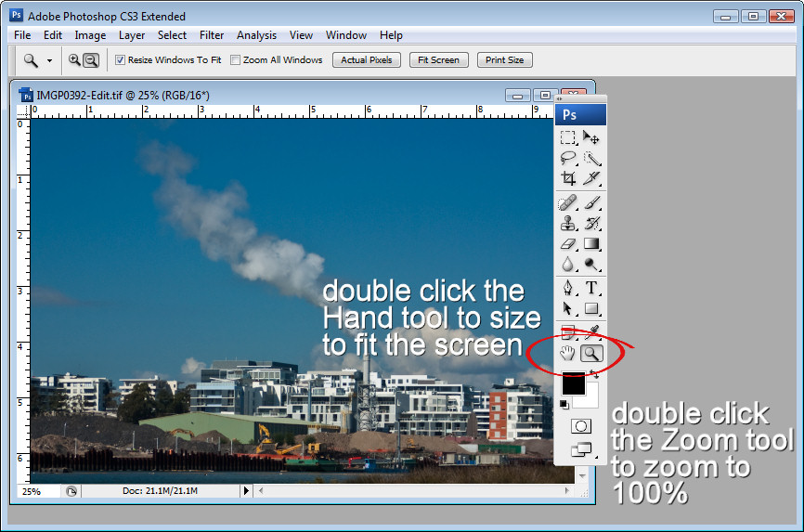Select the Zoom tool in the toolbox
Image resolution: width=804 pixels, height=532 pixels.
(x=591, y=353)
